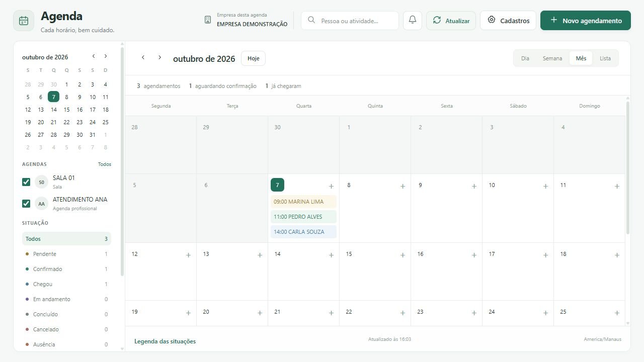644x362 pixels.
Task: Click the main calendar vertical scrollbar
Action: tap(627, 167)
